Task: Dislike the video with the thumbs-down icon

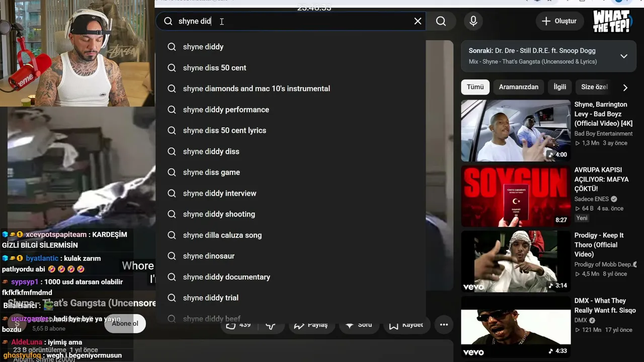Action: click(271, 325)
